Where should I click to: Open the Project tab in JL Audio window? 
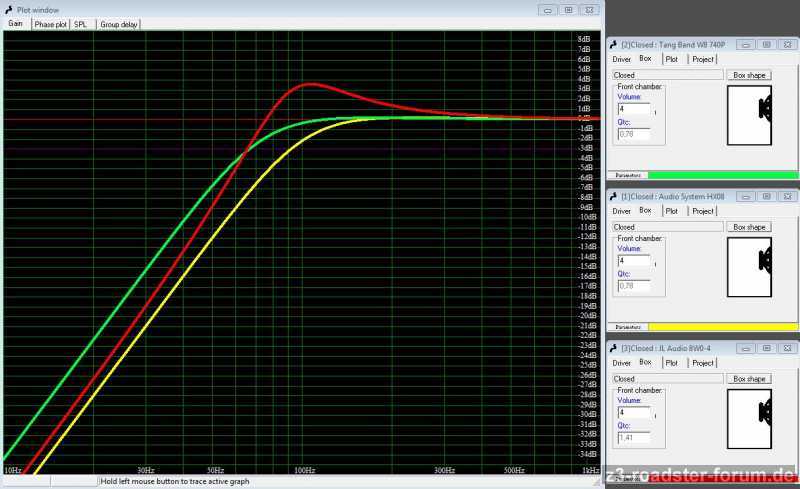[703, 363]
